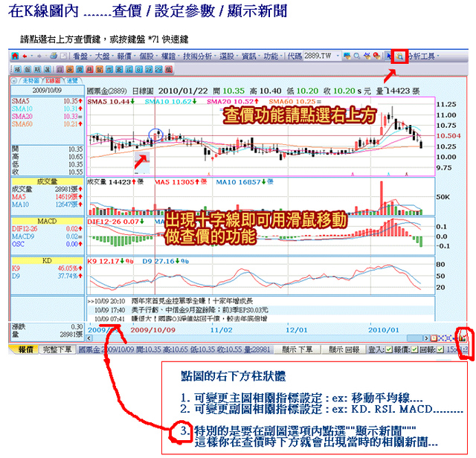Click scrollbar right arrow under chart
476x458 pixels.
click(x=426, y=338)
